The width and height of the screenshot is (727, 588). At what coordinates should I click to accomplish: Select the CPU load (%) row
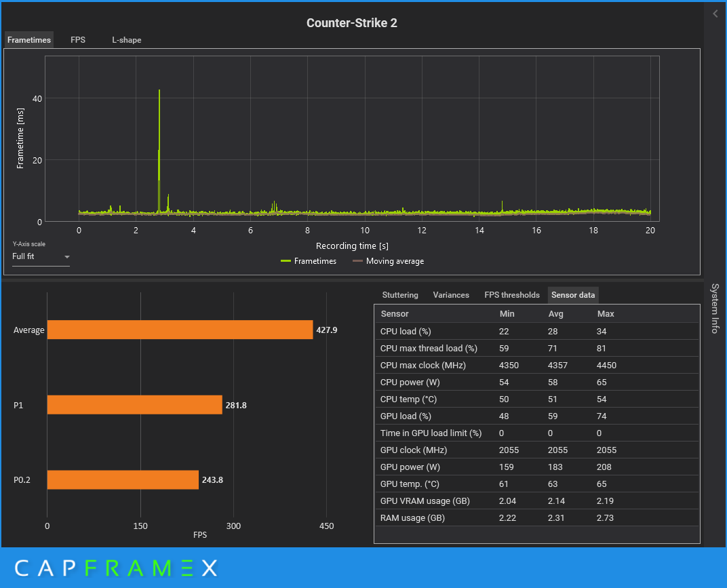(536, 331)
